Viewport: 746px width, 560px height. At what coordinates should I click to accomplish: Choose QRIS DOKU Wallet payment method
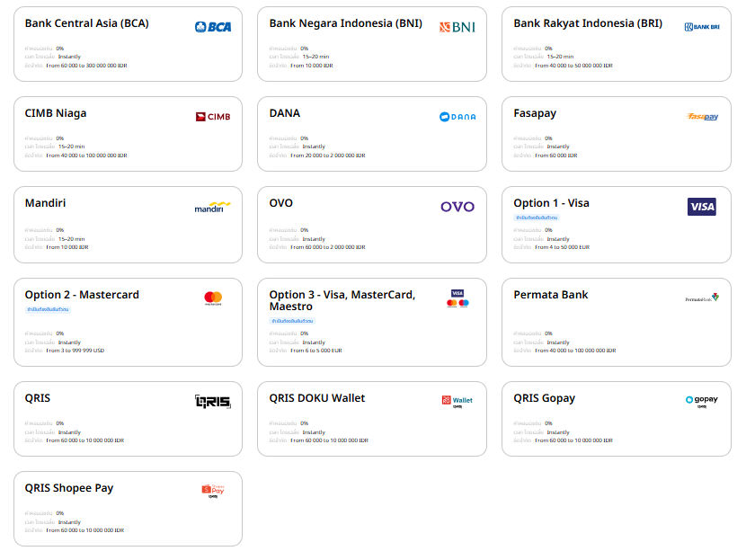pos(372,419)
